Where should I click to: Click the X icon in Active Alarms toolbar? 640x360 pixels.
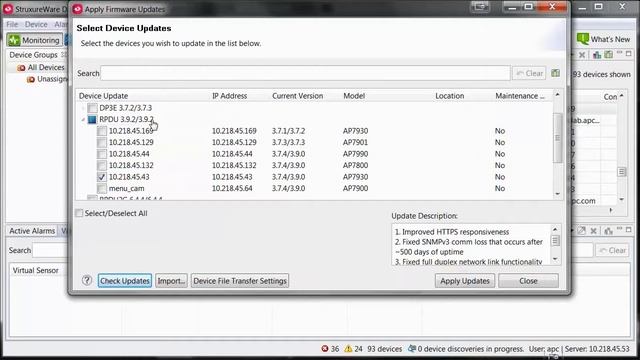593,231
